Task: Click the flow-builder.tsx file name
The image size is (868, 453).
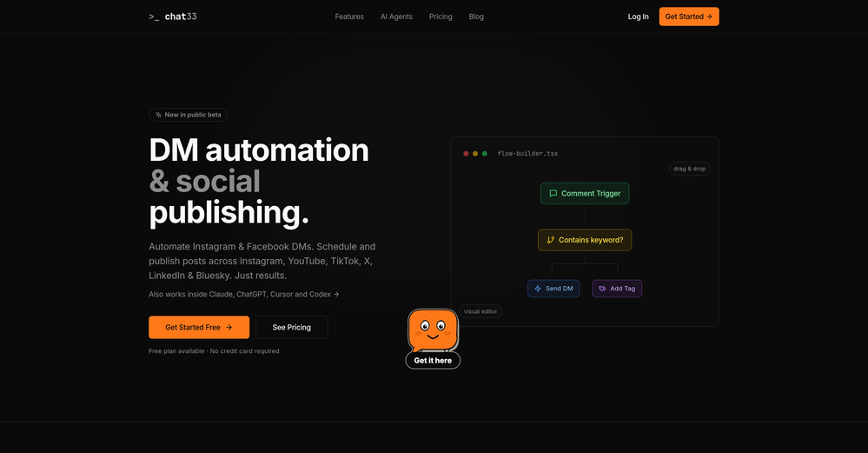Action: [527, 153]
